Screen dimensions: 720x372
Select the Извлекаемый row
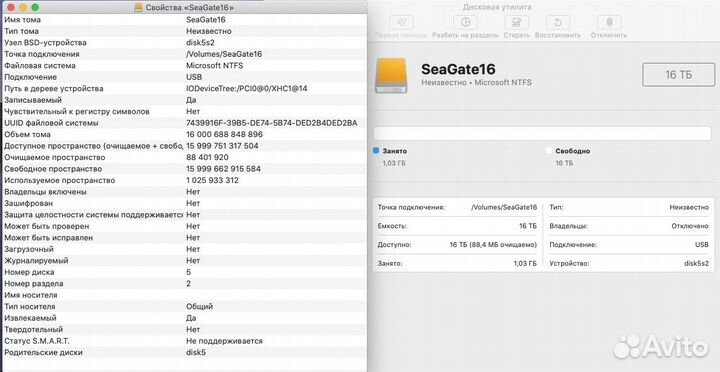pos(184,318)
